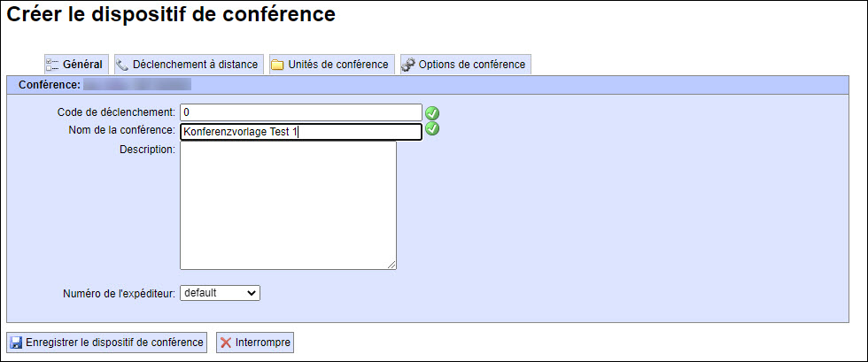Click the dropdown arrow next to default
Screen dimensions: 868x362
(252, 293)
